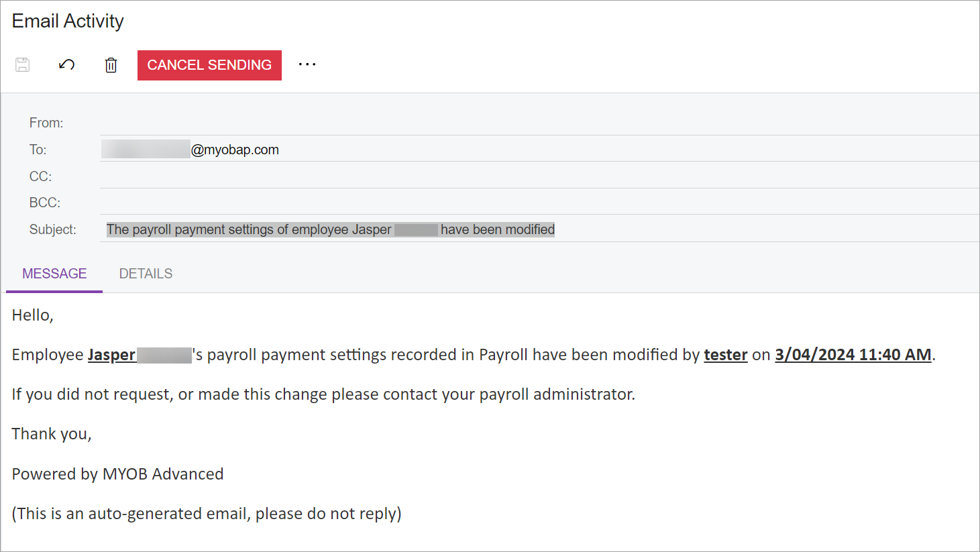The width and height of the screenshot is (980, 552).
Task: Delete the email using the trash icon
Action: coord(111,64)
